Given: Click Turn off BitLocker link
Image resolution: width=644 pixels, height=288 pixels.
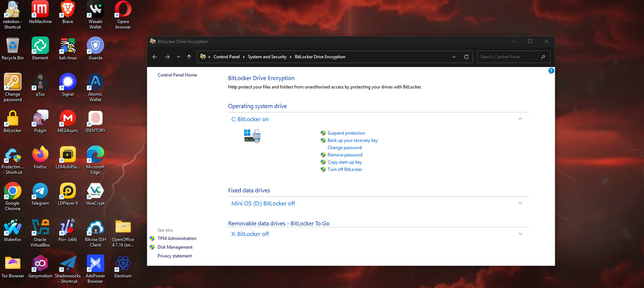Looking at the screenshot, I should [345, 170].
